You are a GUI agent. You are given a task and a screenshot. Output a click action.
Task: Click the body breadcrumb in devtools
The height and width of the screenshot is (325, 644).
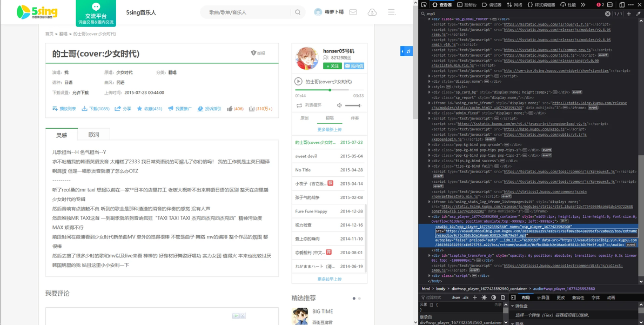(440, 288)
